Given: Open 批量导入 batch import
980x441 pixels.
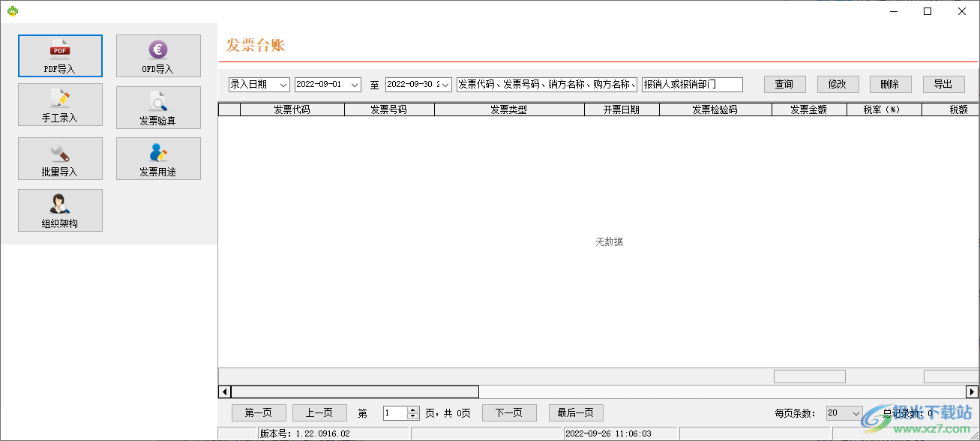Looking at the screenshot, I should [x=60, y=158].
